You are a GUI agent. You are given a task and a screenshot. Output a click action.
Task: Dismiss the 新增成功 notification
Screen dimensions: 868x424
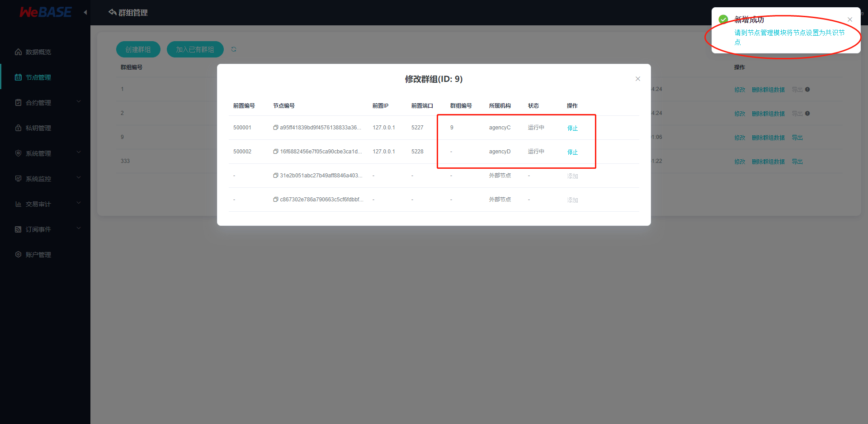click(850, 19)
